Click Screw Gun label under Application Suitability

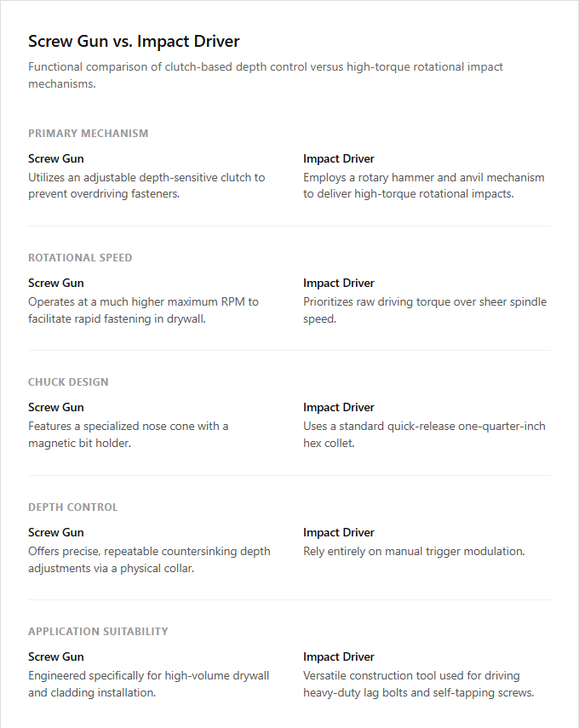click(56, 657)
